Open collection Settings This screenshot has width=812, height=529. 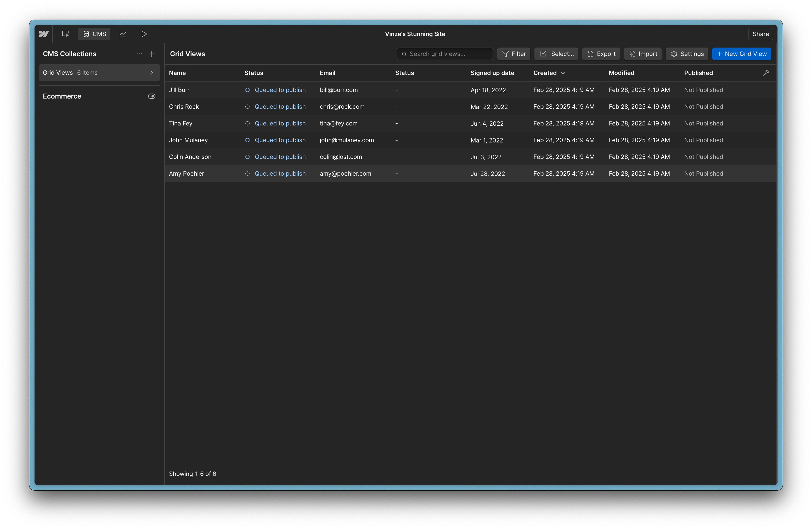click(x=687, y=54)
